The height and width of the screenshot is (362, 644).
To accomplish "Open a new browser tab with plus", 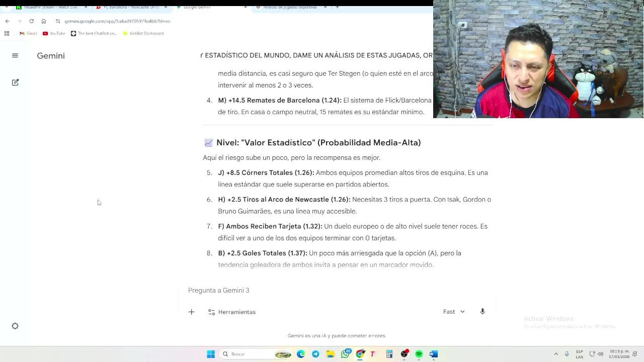I will 337,8.
